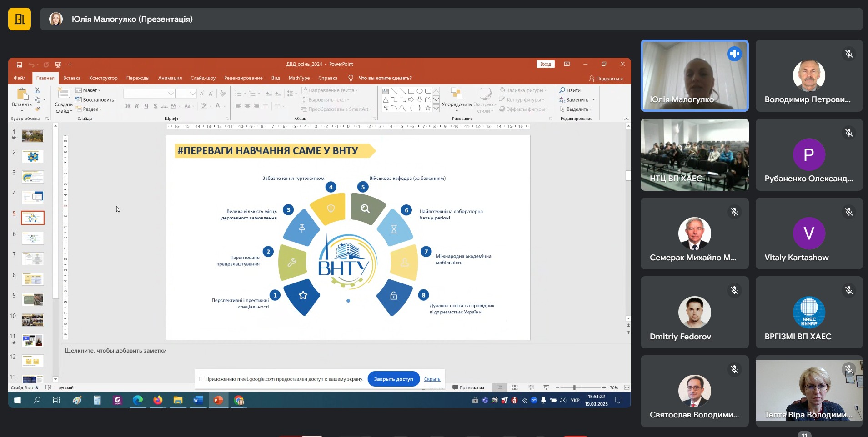The image size is (868, 437).
Task: Expand the Выделить selection dropdown
Action: [x=576, y=109]
